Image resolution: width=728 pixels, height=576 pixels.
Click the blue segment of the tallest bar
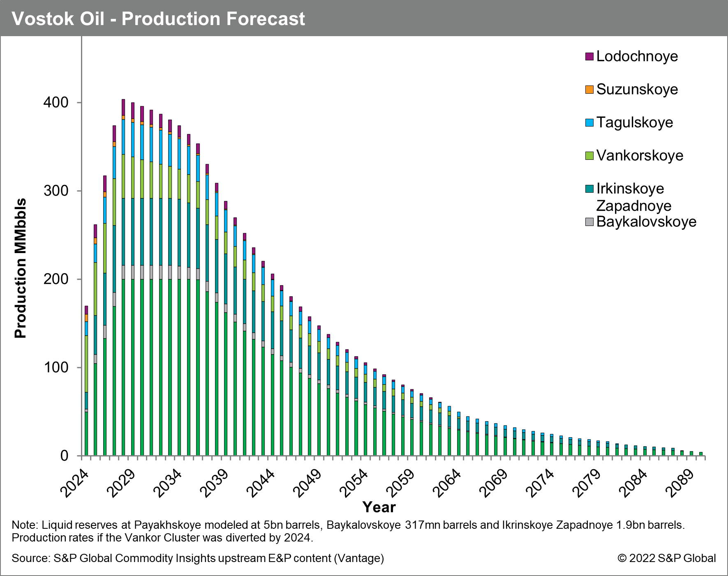point(123,137)
